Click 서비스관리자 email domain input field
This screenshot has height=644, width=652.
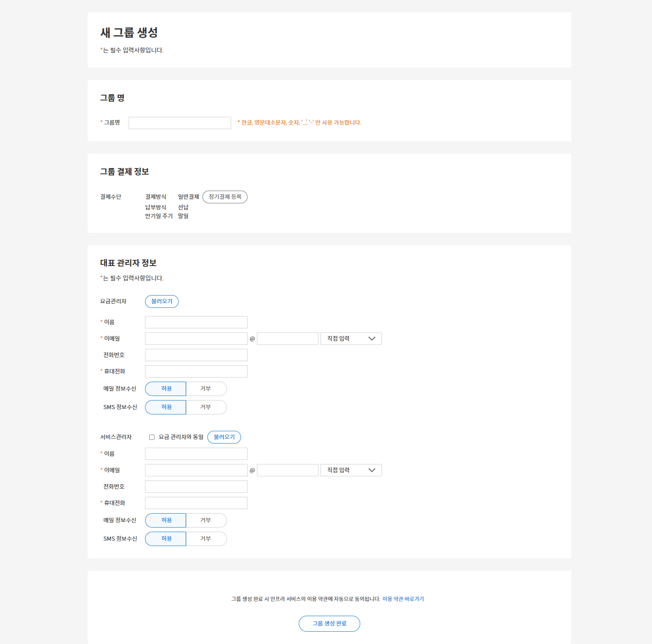[287, 470]
